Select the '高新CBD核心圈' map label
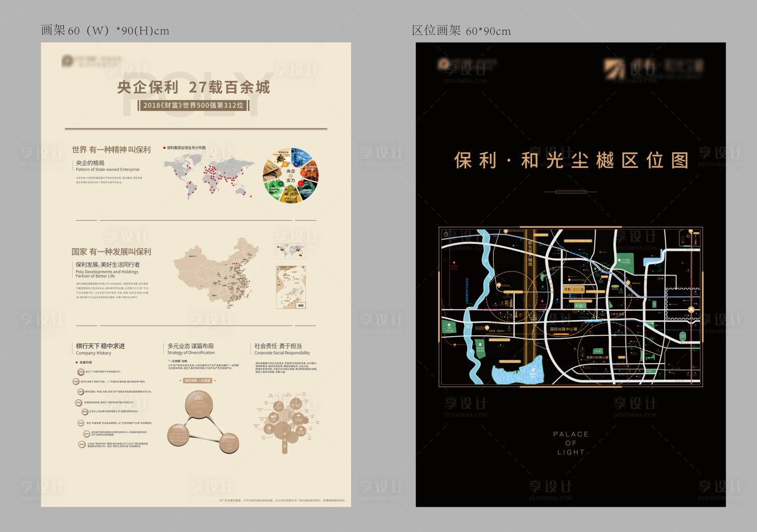 597,357
